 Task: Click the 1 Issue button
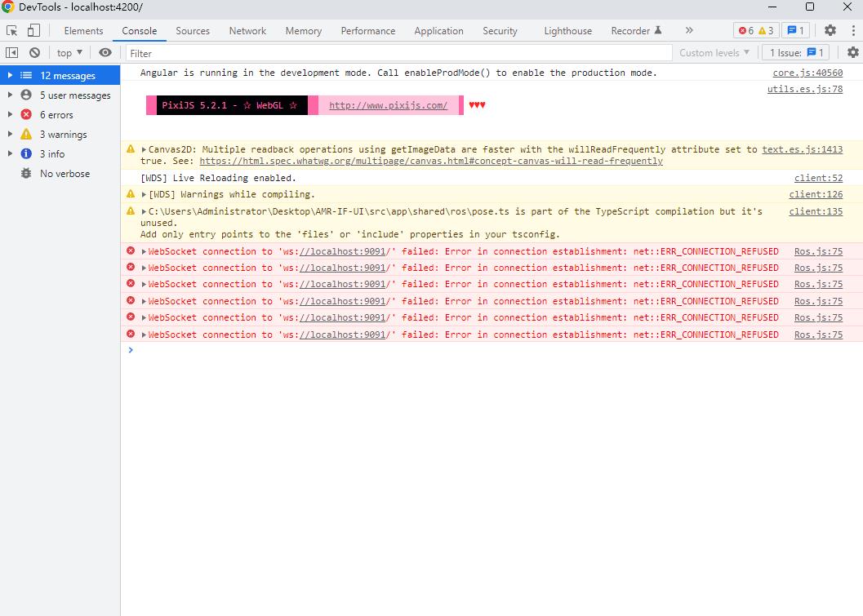796,53
